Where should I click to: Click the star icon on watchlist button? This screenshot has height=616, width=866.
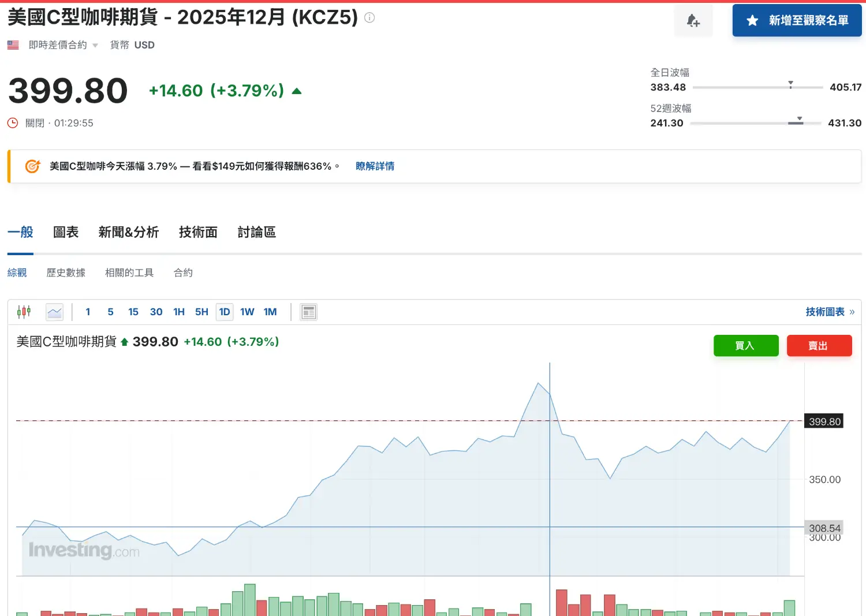click(752, 21)
